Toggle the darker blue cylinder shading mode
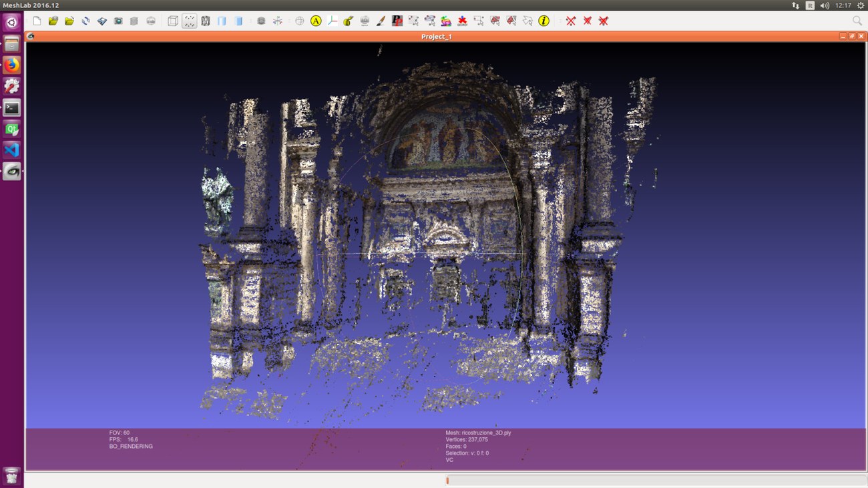Image resolution: width=868 pixels, height=488 pixels. pyautogui.click(x=238, y=21)
